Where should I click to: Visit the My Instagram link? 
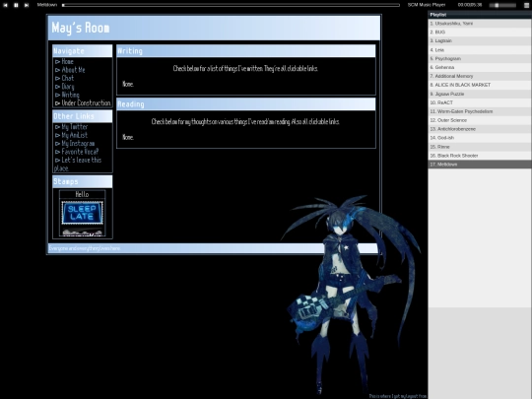pos(78,143)
